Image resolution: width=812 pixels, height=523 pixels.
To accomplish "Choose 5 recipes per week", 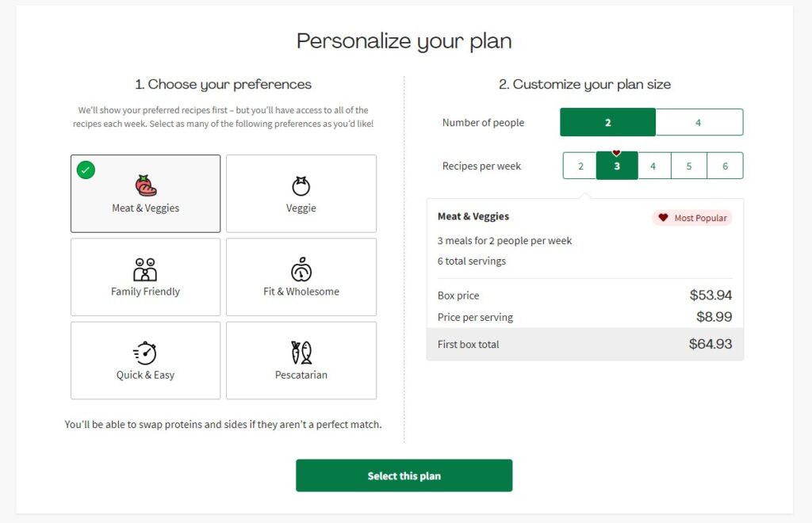I will pos(689,166).
